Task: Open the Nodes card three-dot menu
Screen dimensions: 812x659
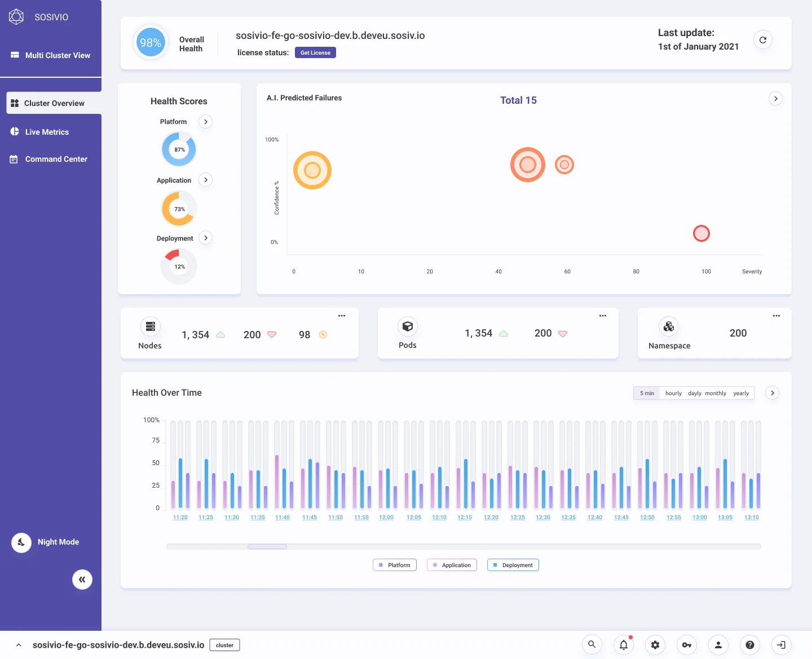Action: 342,316
